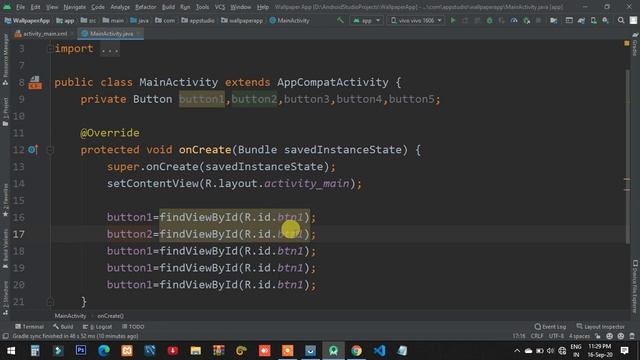640x360 pixels.
Task: Show hidden system tray icons chevron
Action: 517,351
